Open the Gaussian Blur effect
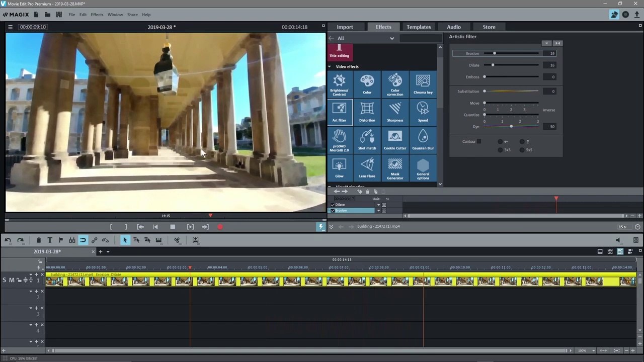Screen dimensions: 644x362 [x=423, y=140]
